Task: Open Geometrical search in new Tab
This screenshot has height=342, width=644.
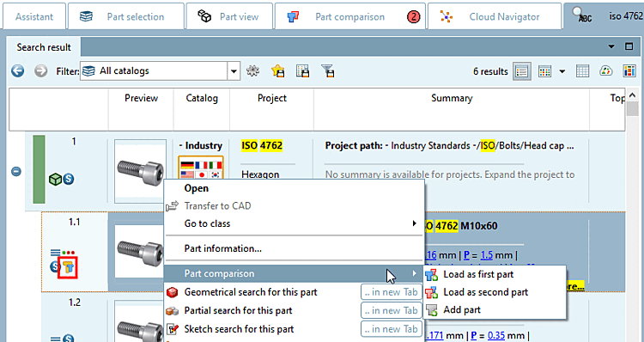Action: (392, 292)
